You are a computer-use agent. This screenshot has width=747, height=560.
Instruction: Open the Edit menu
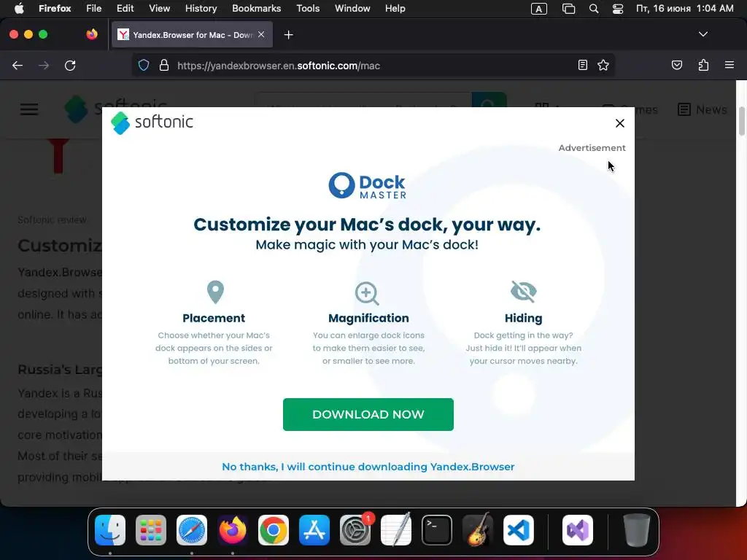tap(125, 8)
